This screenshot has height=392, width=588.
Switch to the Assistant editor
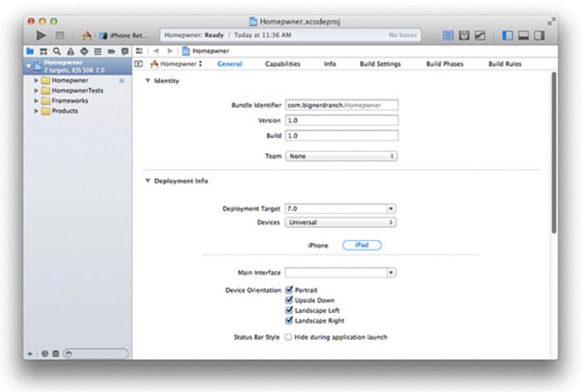tap(464, 35)
